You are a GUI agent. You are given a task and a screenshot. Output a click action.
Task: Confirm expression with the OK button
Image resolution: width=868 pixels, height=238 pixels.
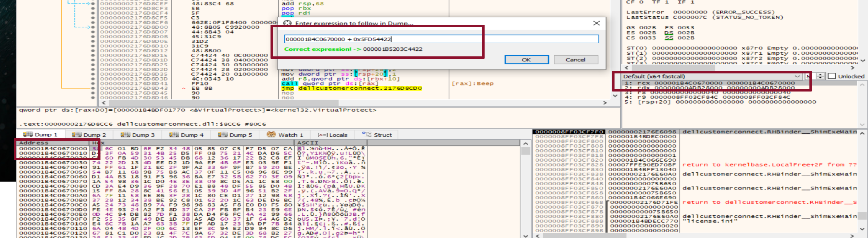(526, 60)
